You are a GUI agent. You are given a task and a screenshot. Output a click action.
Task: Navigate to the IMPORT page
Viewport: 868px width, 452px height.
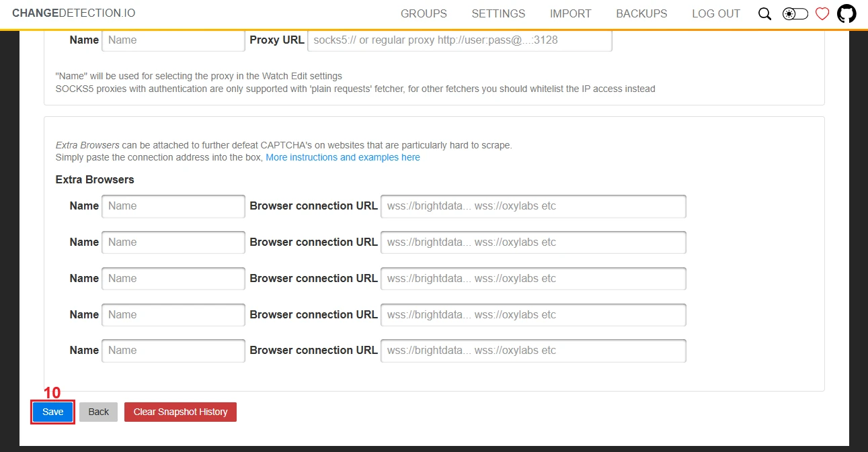coord(570,13)
